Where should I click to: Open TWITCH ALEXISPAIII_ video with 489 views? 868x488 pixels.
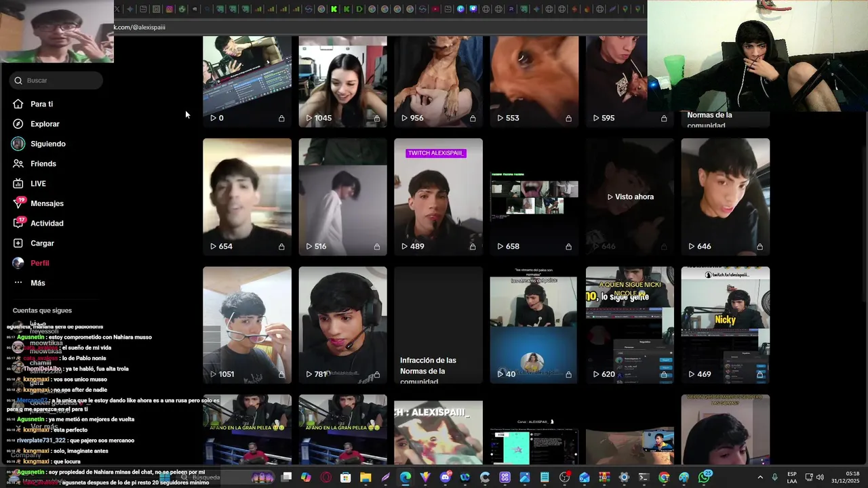tap(438, 197)
